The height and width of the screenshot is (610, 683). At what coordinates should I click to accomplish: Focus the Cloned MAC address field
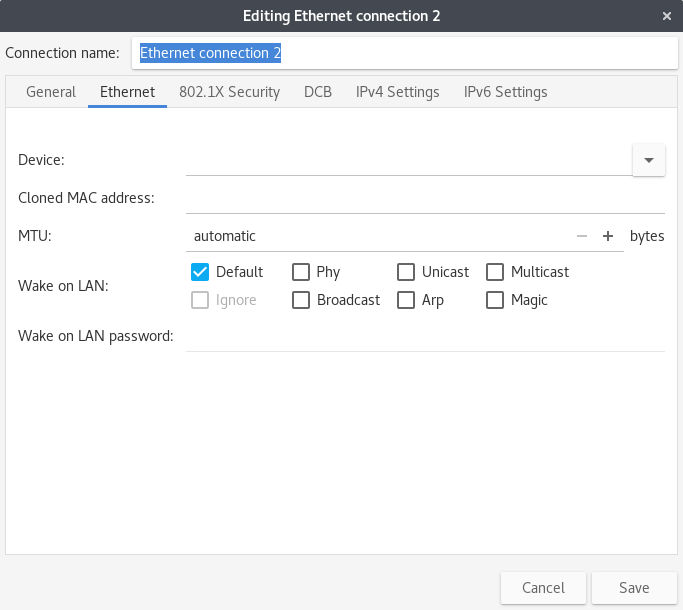[x=425, y=198]
